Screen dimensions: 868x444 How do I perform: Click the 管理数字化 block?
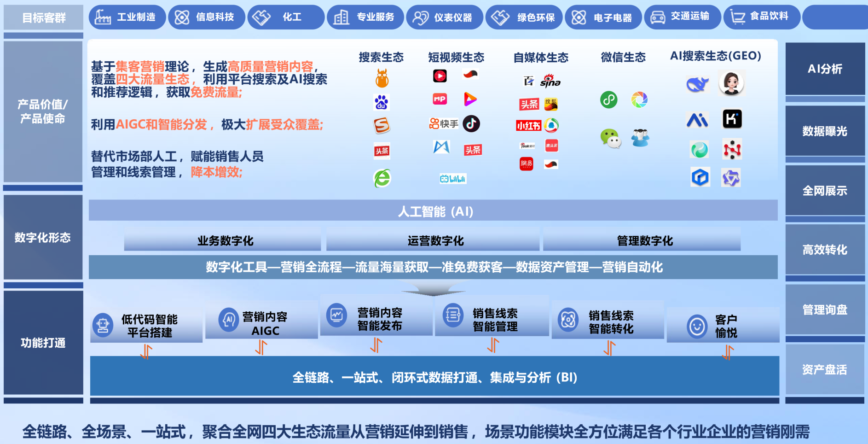pos(642,240)
